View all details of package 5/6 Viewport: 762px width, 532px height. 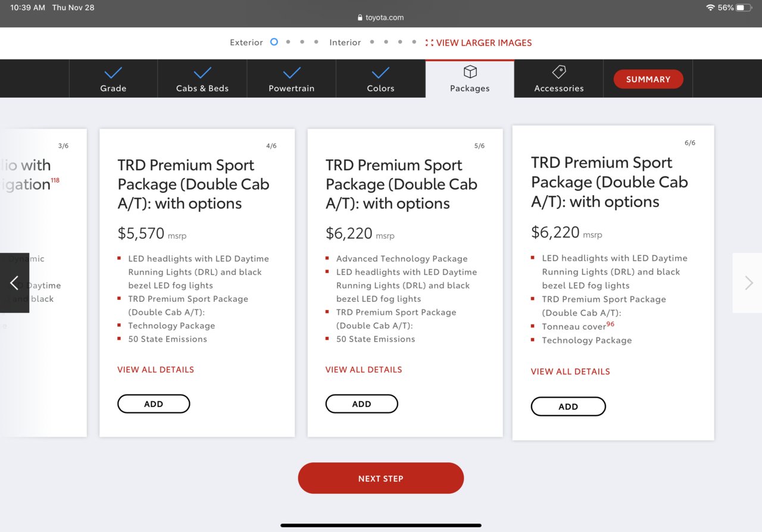tap(363, 370)
